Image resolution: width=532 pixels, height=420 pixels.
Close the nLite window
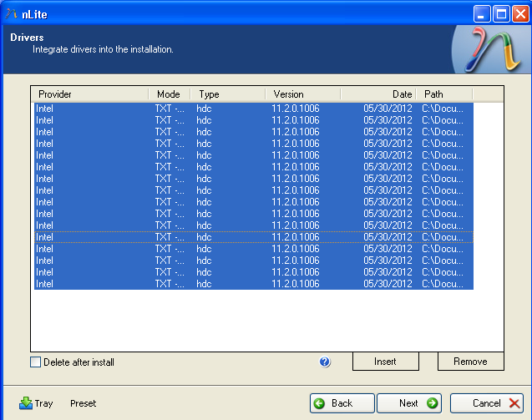(520, 14)
